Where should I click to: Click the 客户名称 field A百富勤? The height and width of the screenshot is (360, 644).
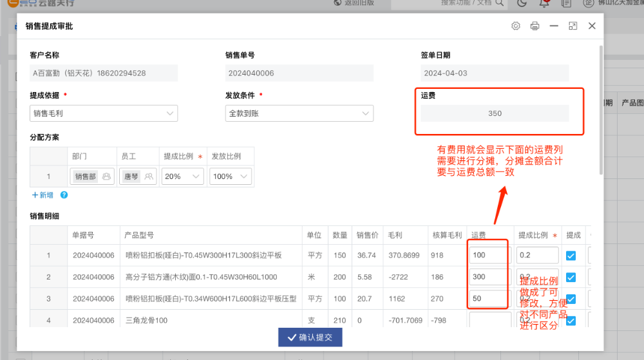tap(104, 73)
